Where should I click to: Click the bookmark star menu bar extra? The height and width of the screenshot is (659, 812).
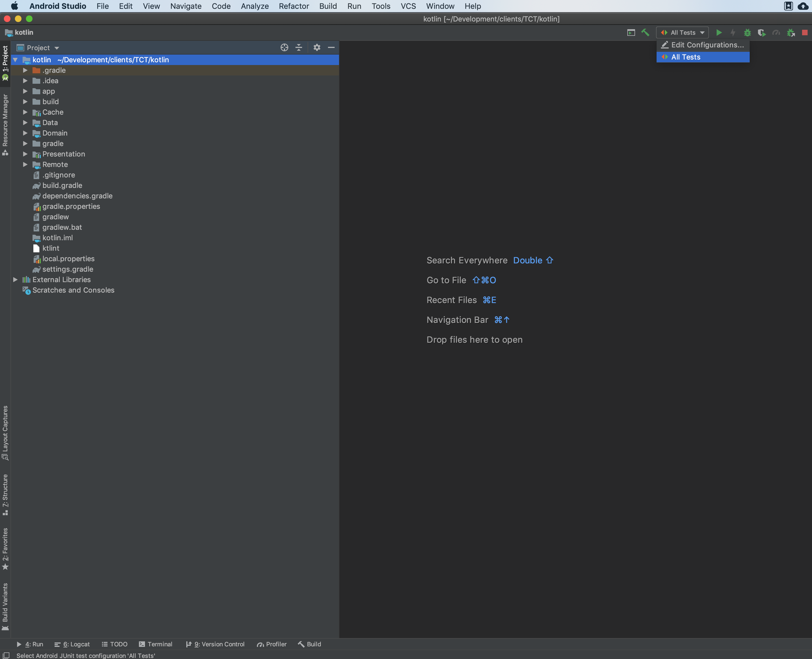point(789,6)
